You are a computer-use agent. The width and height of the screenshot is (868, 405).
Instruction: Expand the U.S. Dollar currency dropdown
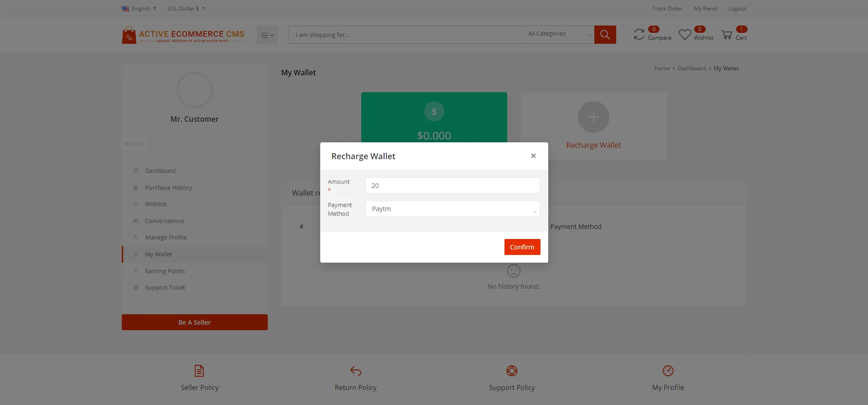coord(186,9)
